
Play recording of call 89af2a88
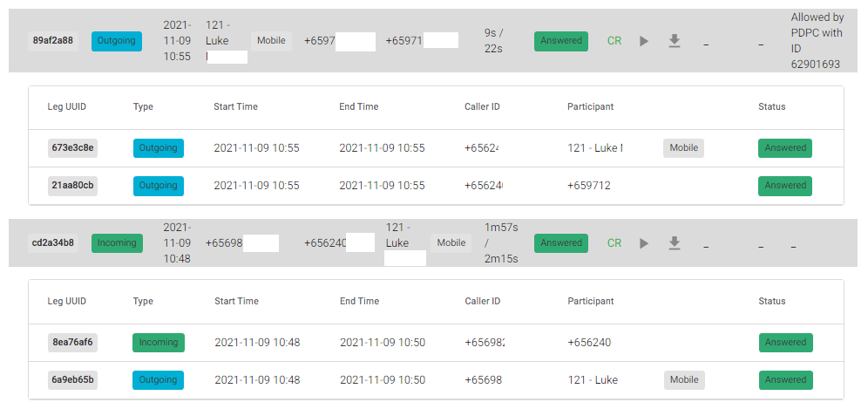click(x=644, y=41)
